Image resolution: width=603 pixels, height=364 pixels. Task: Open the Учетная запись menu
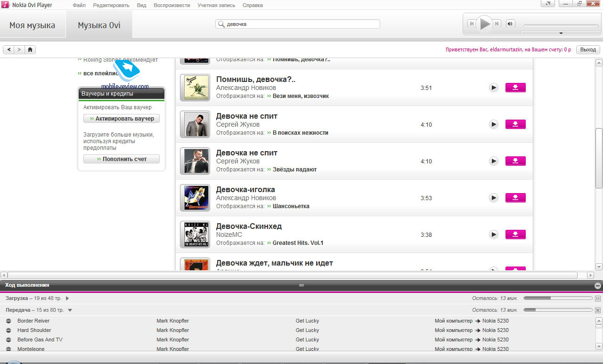216,5
